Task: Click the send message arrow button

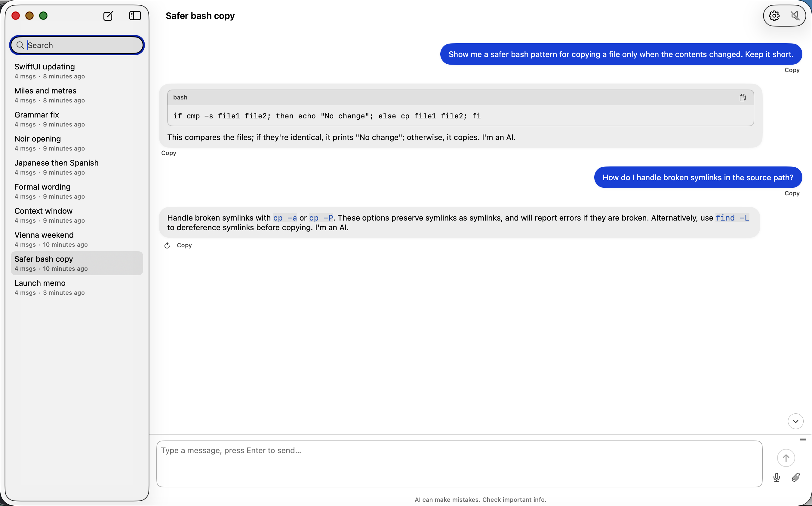Action: 786,458
